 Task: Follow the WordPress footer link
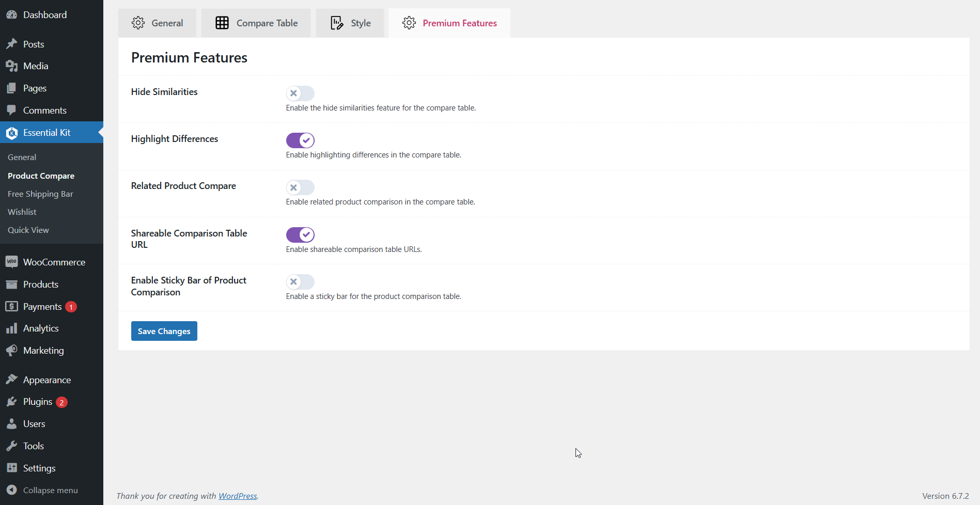pos(238,496)
